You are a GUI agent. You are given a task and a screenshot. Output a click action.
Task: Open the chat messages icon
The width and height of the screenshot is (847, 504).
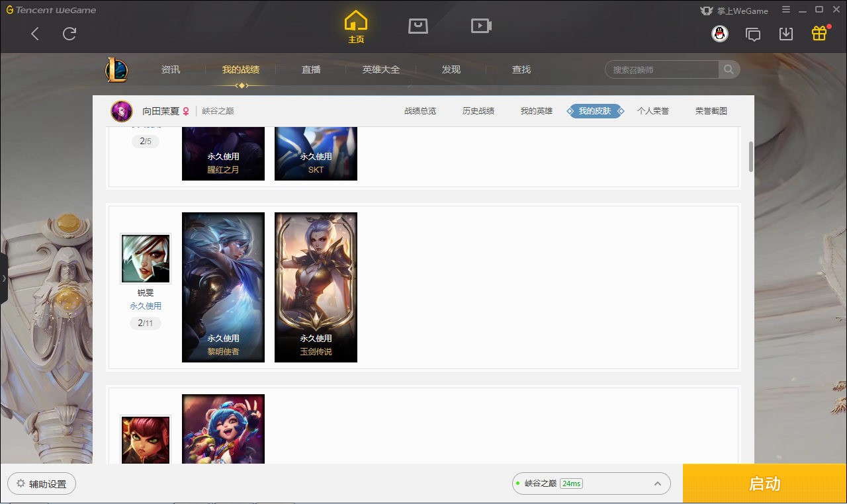(753, 34)
